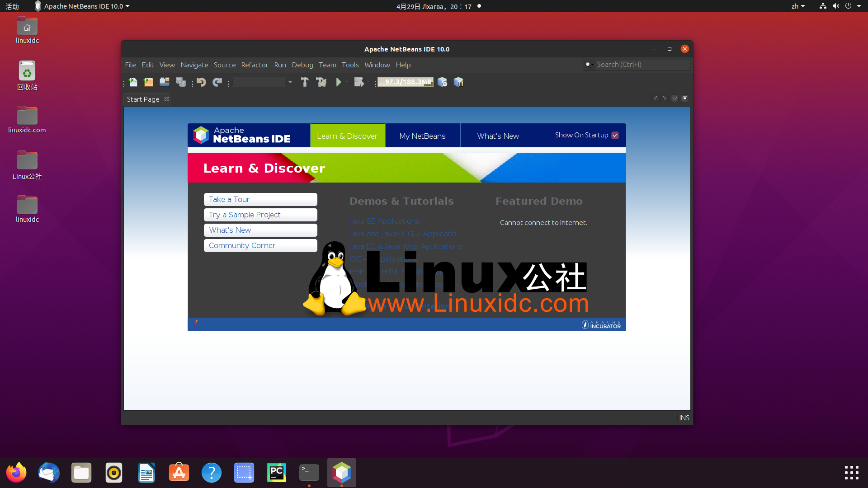Image resolution: width=868 pixels, height=488 pixels.
Task: Click the Clean and Build icon
Action: click(321, 82)
